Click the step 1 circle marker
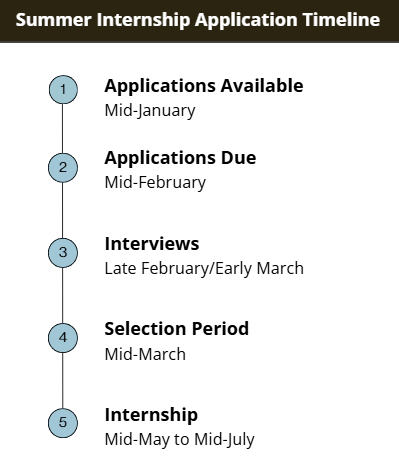399x465 pixels. (x=63, y=90)
